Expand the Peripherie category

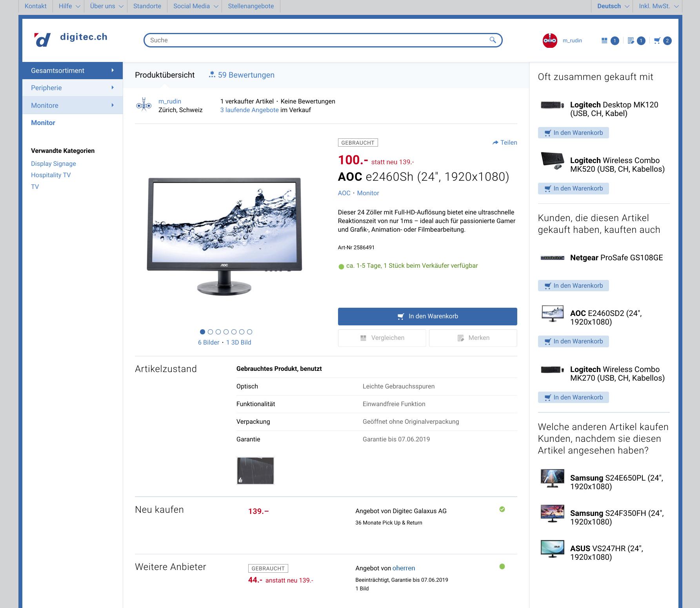coord(73,88)
